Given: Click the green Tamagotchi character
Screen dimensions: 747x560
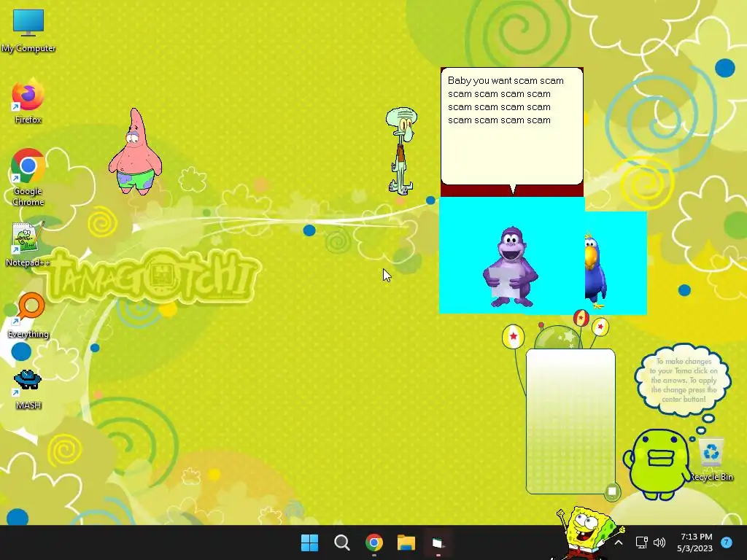Looking at the screenshot, I should pos(659,464).
